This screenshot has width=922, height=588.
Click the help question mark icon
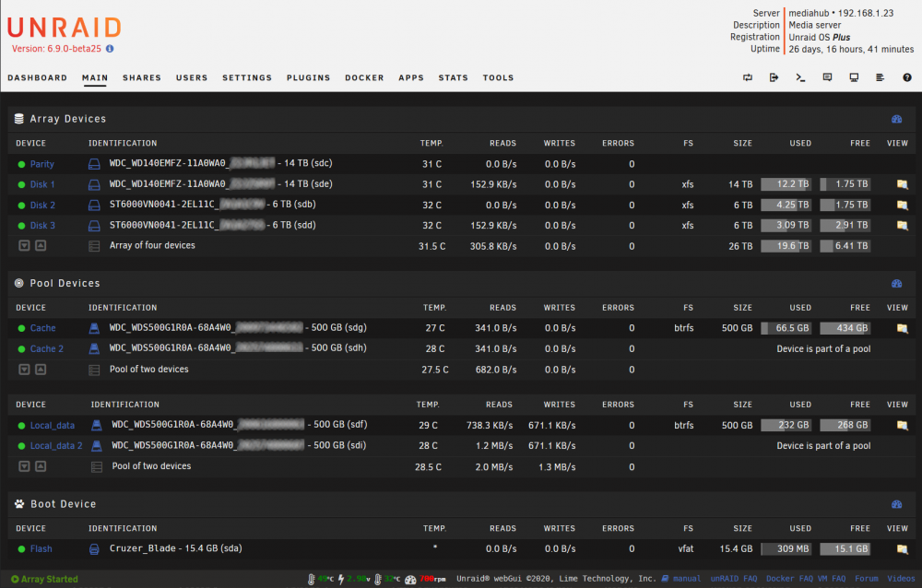[x=907, y=77]
